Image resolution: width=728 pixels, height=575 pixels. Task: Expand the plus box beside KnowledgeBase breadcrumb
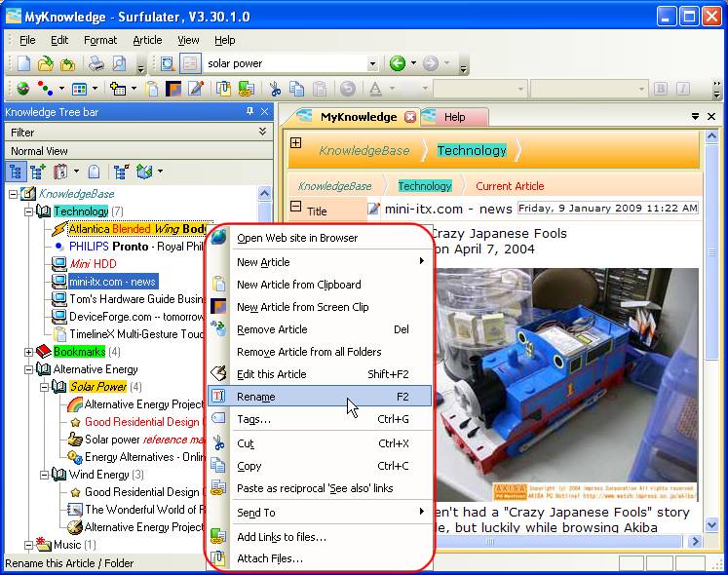point(295,143)
